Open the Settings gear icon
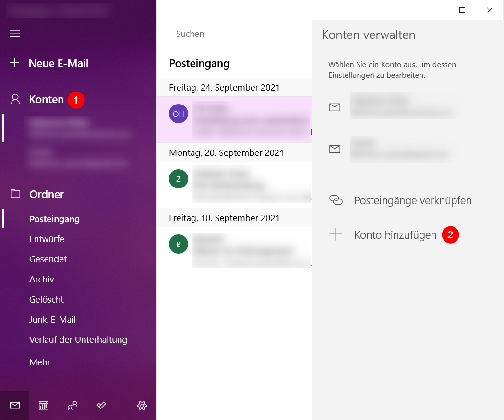Image resolution: width=504 pixels, height=420 pixels. [142, 406]
